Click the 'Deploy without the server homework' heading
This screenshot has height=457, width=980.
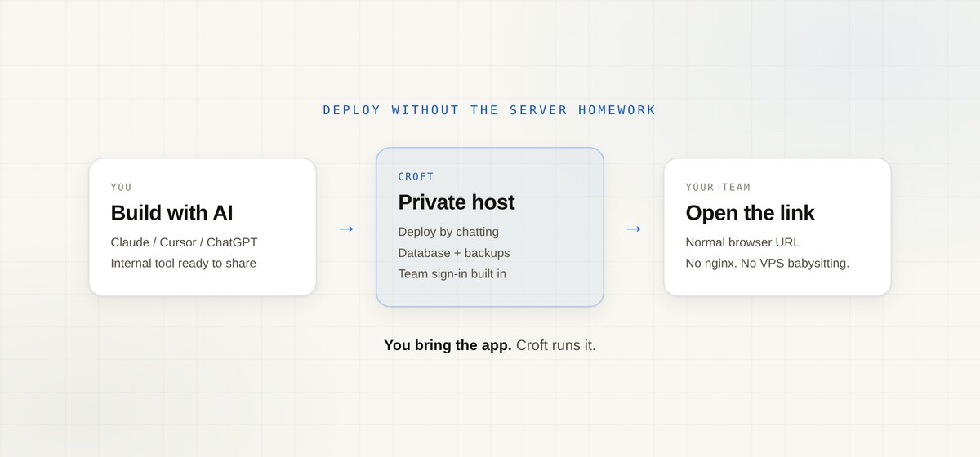489,110
